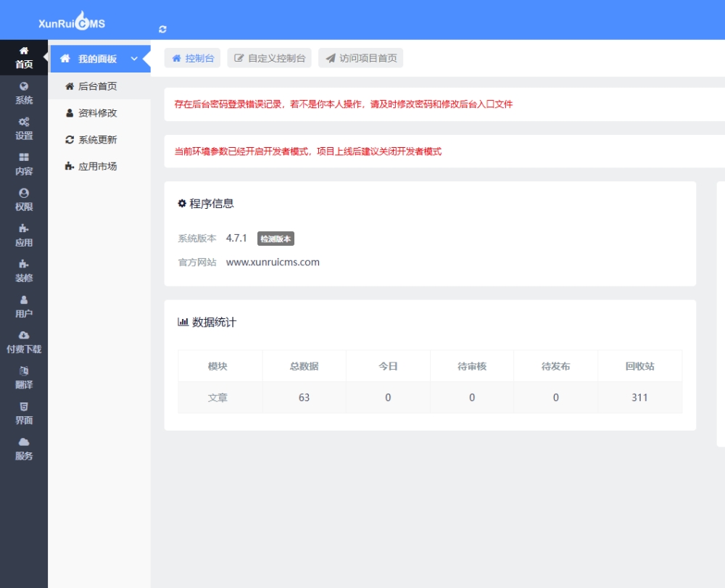
Task: Click the XunRuiCMS logo in header
Action: pos(72,22)
